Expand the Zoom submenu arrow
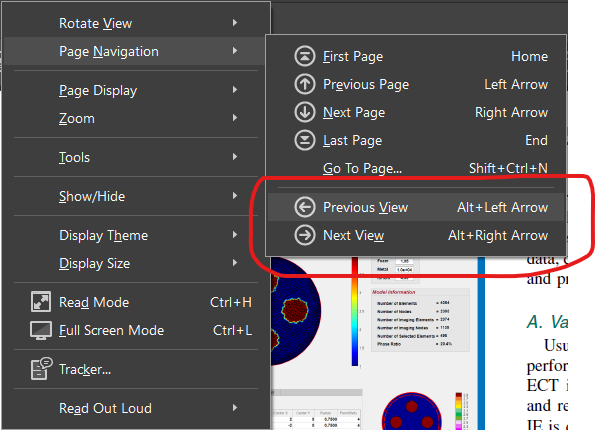The width and height of the screenshot is (595, 430). pos(235,118)
